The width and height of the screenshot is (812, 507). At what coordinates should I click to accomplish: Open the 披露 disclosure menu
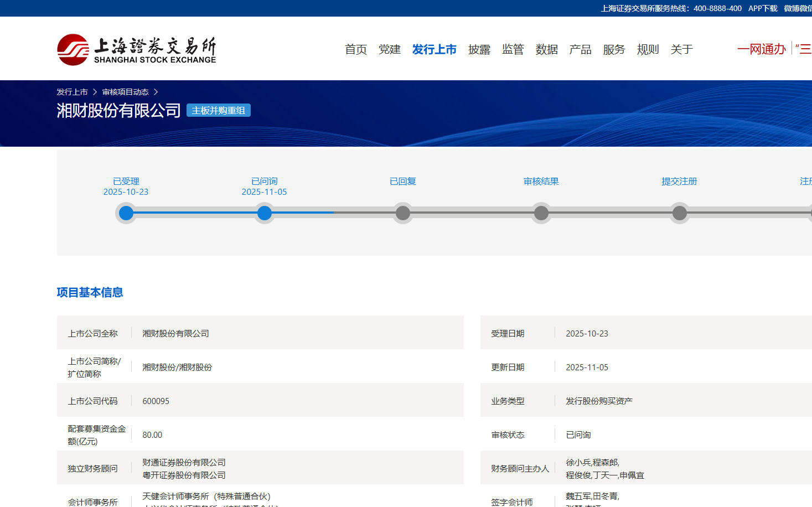(x=479, y=50)
